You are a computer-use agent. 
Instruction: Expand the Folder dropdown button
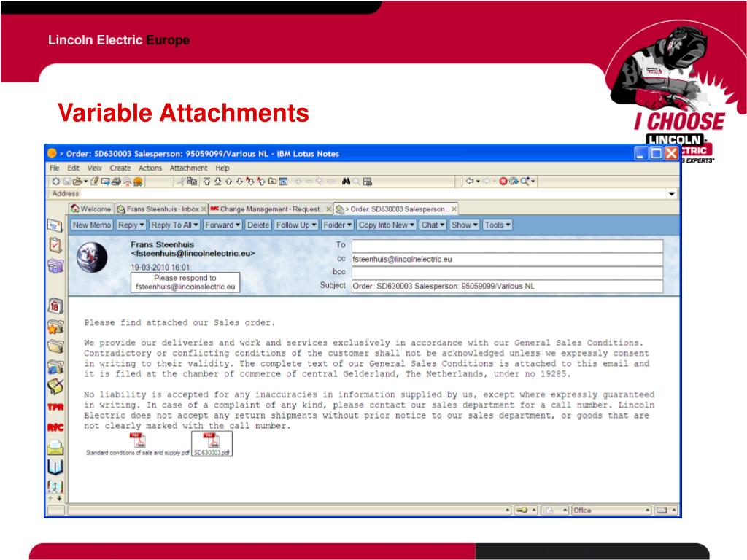coord(337,225)
